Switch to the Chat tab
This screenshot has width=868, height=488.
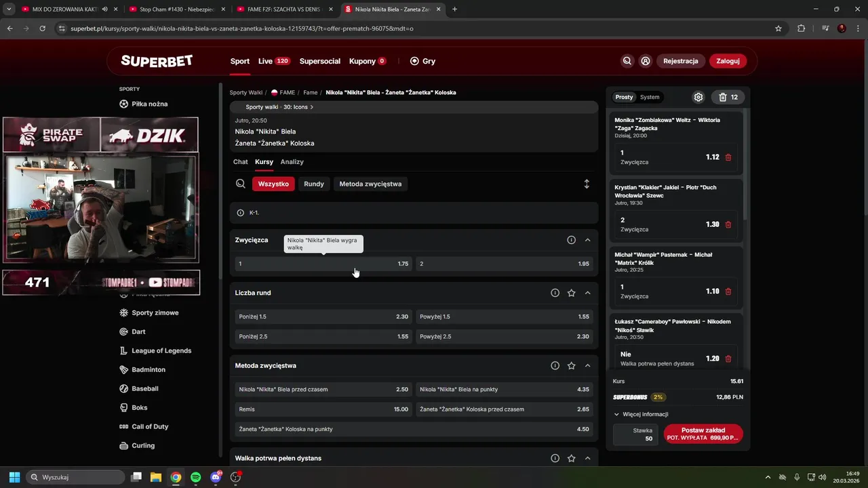tap(241, 162)
